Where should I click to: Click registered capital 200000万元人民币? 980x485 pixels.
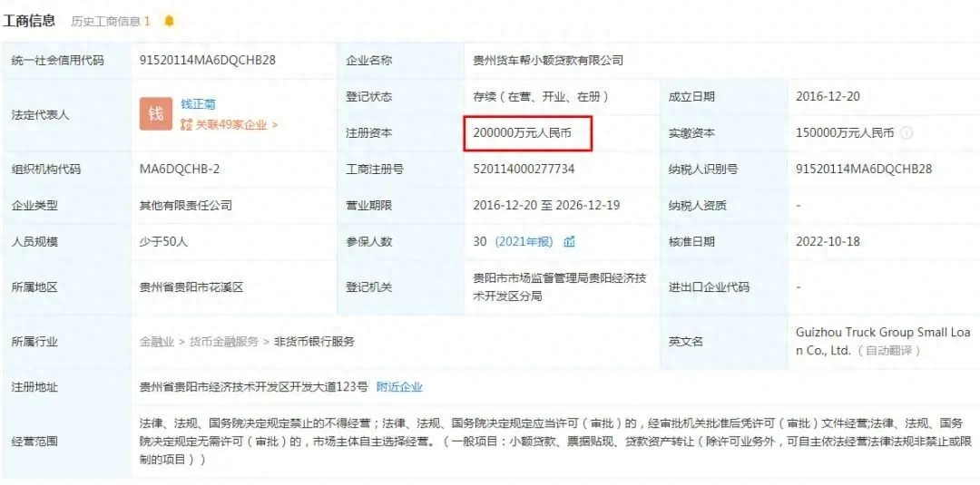point(523,133)
